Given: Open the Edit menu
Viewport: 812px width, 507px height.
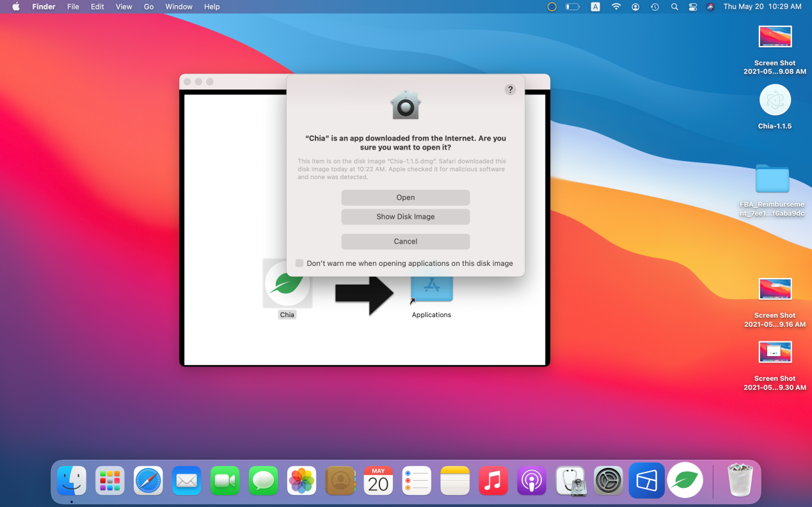Looking at the screenshot, I should coord(97,7).
